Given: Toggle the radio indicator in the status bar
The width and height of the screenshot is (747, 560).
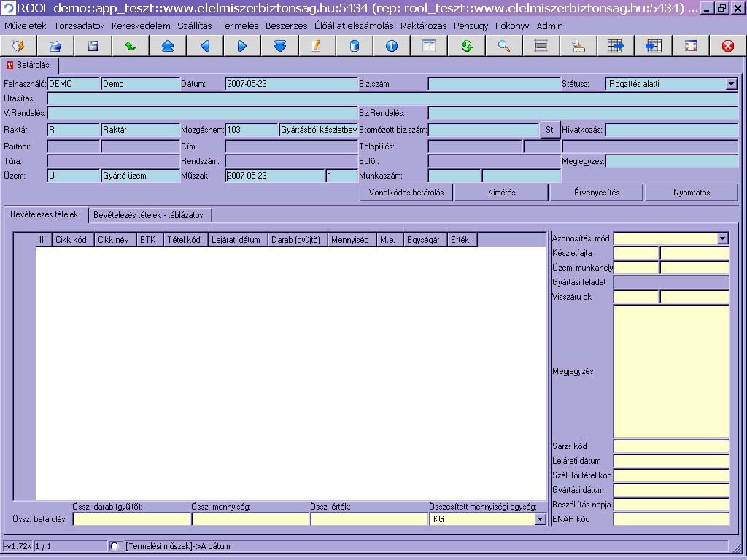Looking at the screenshot, I should [115, 545].
